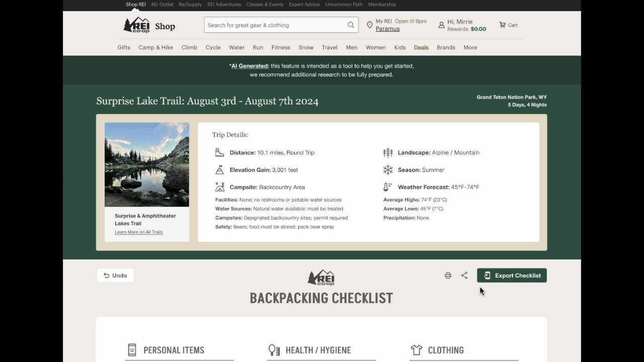Click the Hi, Mirrie account greeting
644x362 pixels.
click(460, 22)
